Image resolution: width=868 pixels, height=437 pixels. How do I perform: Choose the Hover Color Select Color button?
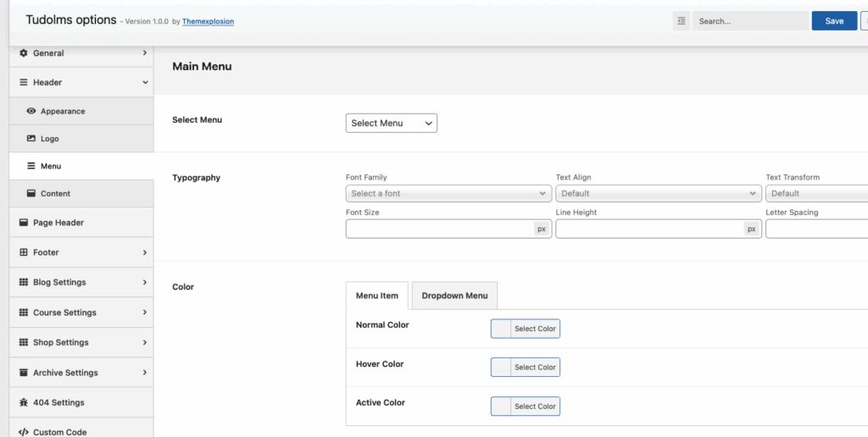point(535,368)
